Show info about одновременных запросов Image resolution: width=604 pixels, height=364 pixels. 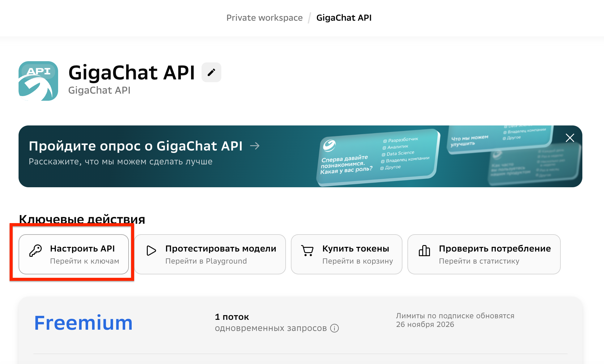(334, 328)
